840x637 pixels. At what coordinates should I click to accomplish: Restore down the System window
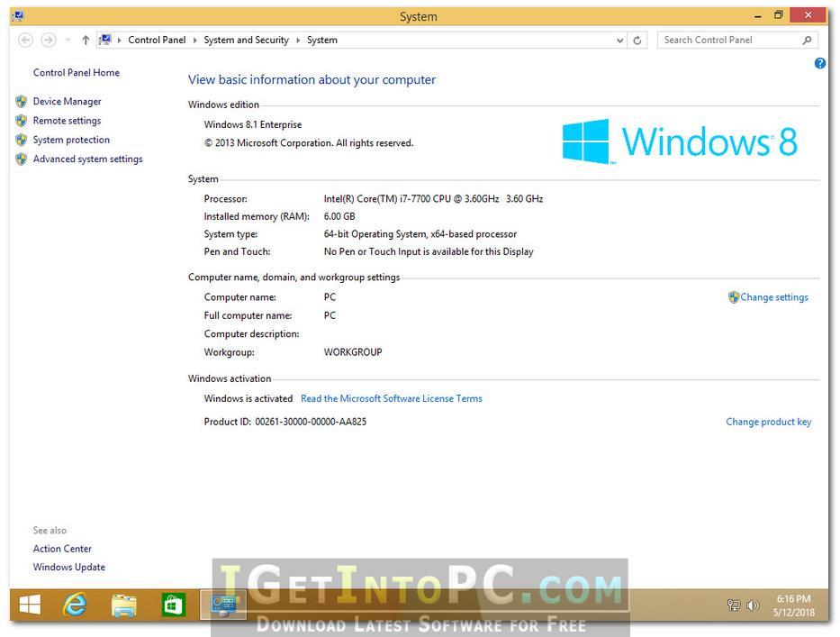pyautogui.click(x=779, y=15)
